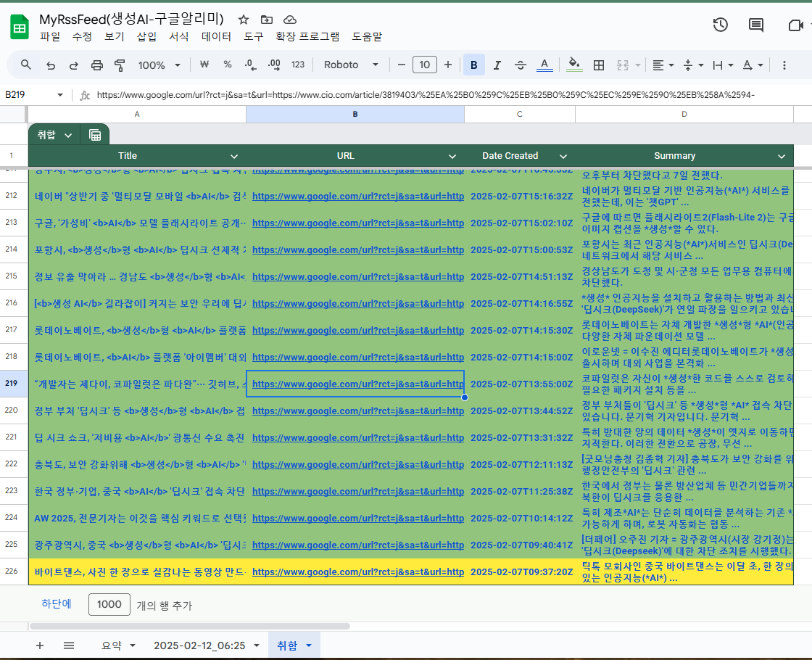Open the Roboto font dropdown
The image size is (812, 660).
(x=351, y=65)
